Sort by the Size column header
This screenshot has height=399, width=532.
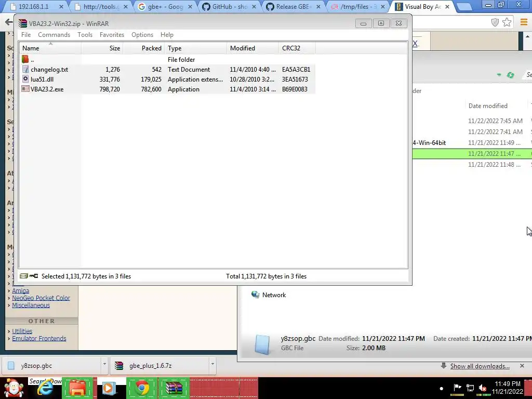102,48
